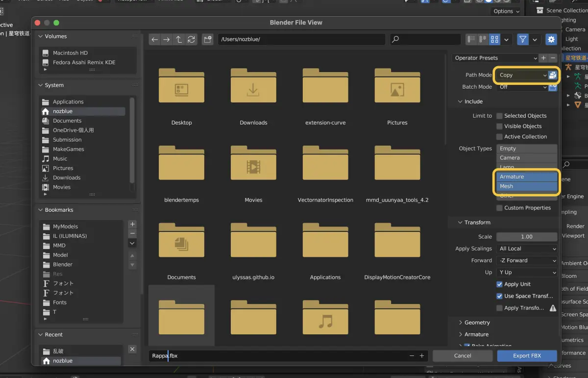
Task: Open the Operator Presets dropdown
Action: tap(495, 58)
